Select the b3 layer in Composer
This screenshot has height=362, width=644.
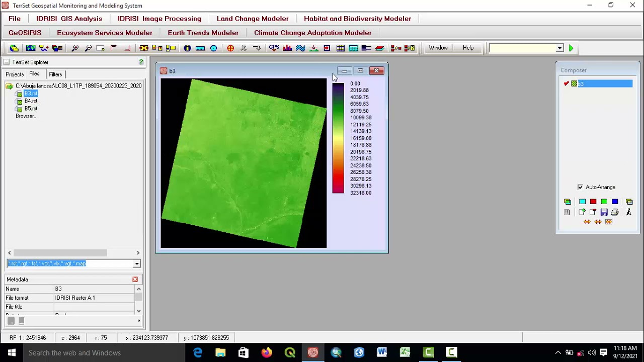(x=604, y=83)
